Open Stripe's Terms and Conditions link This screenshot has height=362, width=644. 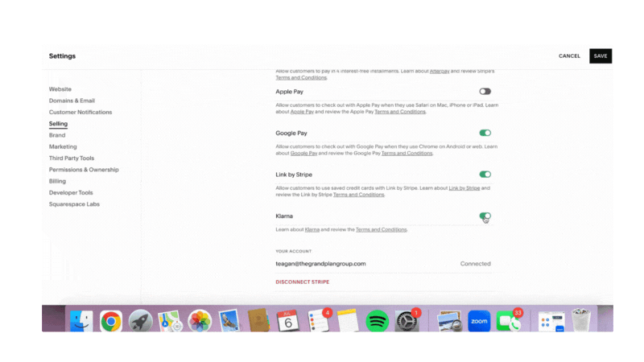coord(301,77)
